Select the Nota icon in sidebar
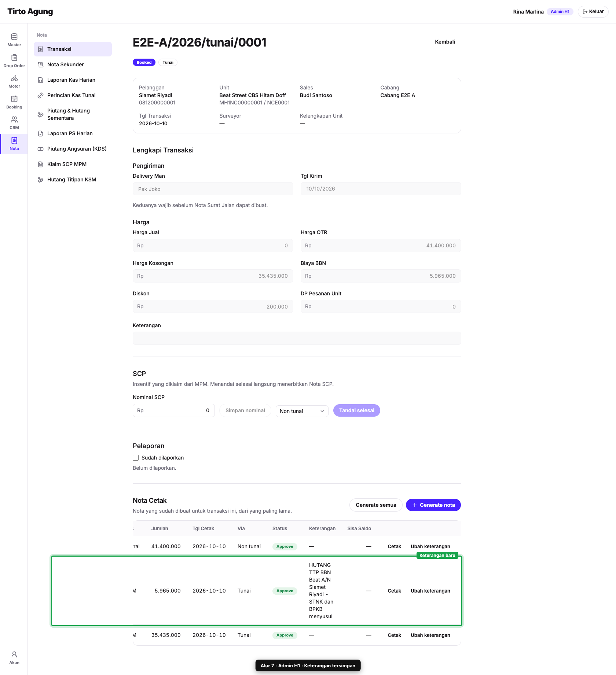This screenshot has width=616, height=675. 14,140
